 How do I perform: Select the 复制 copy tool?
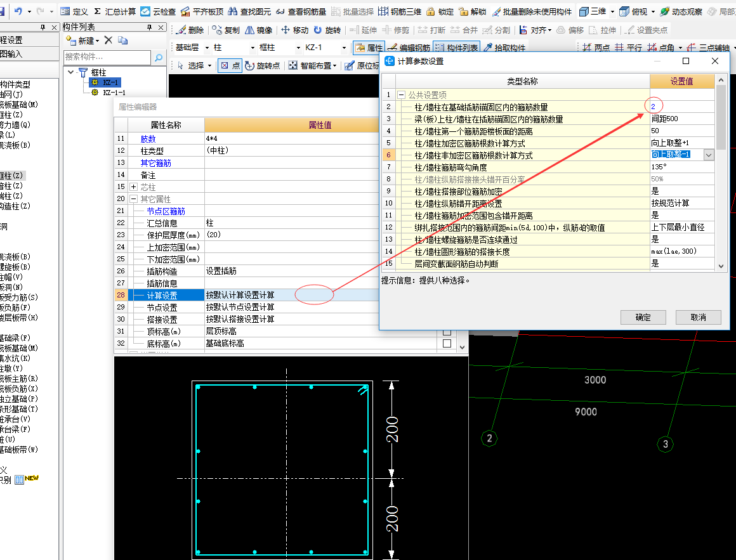226,30
